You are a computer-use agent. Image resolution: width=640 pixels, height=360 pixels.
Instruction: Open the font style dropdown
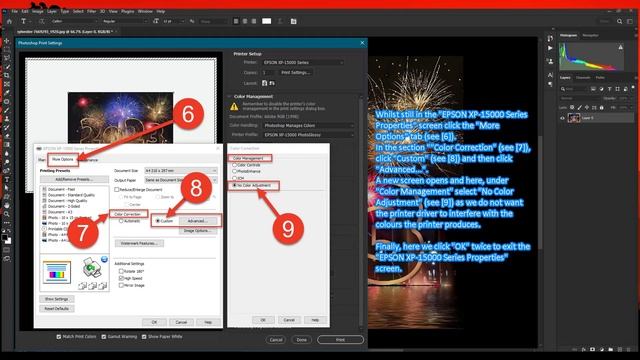tap(124, 21)
